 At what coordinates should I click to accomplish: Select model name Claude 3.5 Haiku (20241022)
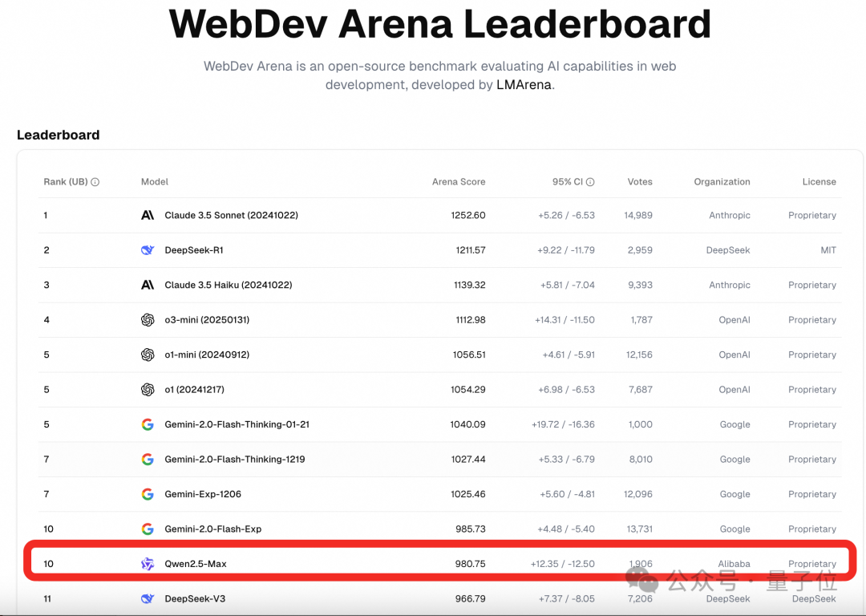(228, 285)
